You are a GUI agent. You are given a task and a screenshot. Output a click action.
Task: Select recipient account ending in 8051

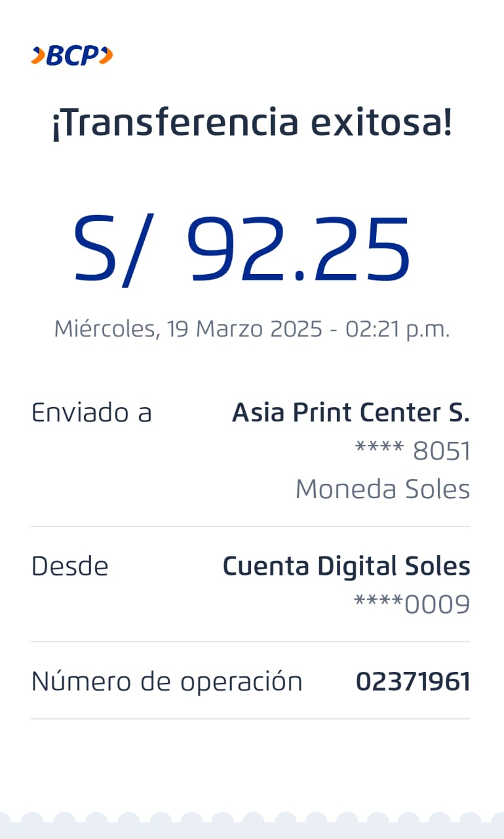point(412,451)
